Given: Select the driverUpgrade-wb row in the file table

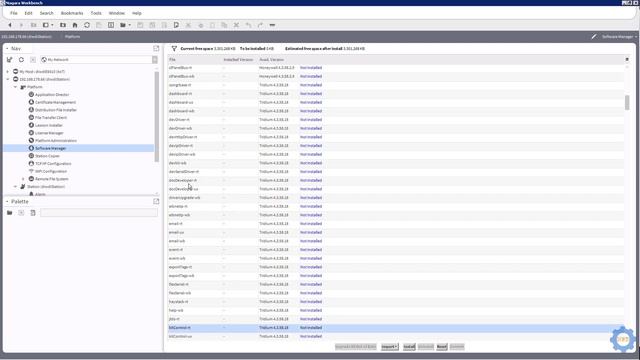Looking at the screenshot, I should 396,198.
